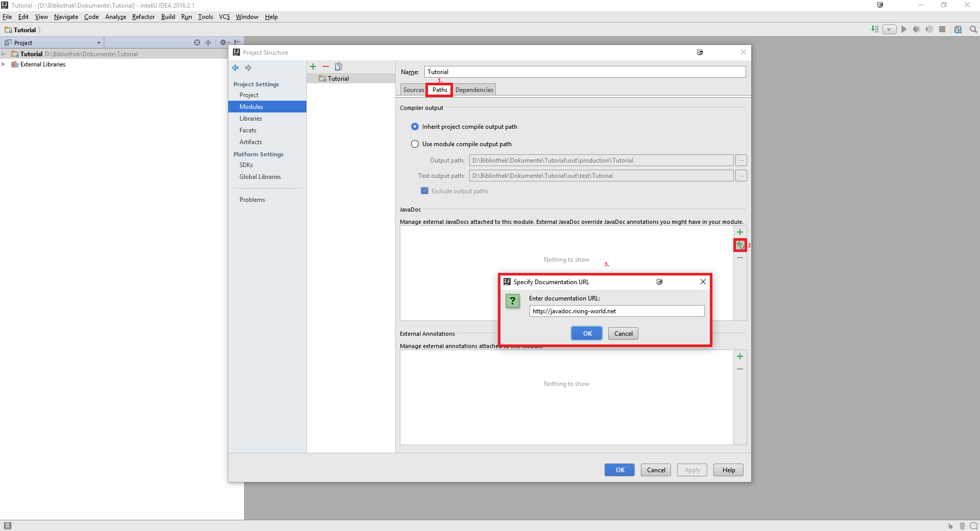Expand the Tutorial project tree node
The width and height of the screenshot is (980, 531).
click(x=4, y=54)
